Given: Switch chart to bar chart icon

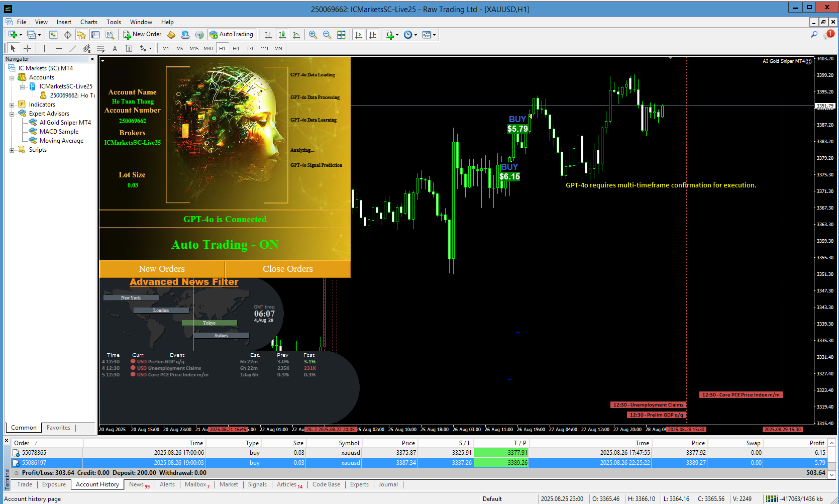Looking at the screenshot, I should [268, 35].
